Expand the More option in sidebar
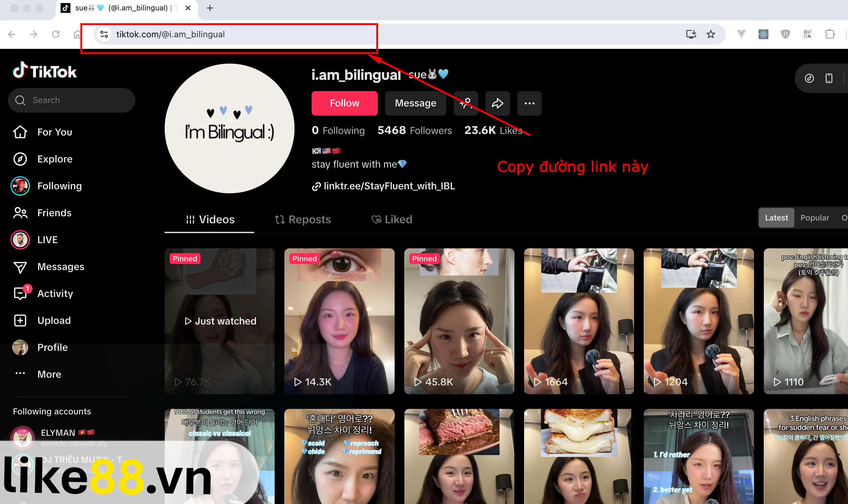This screenshot has width=848, height=504. coord(49,374)
